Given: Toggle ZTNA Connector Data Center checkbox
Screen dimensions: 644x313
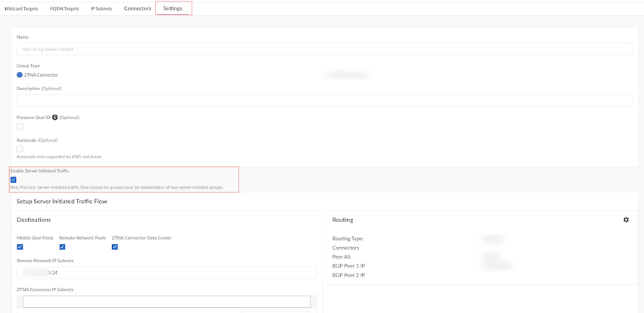Looking at the screenshot, I should point(115,247).
